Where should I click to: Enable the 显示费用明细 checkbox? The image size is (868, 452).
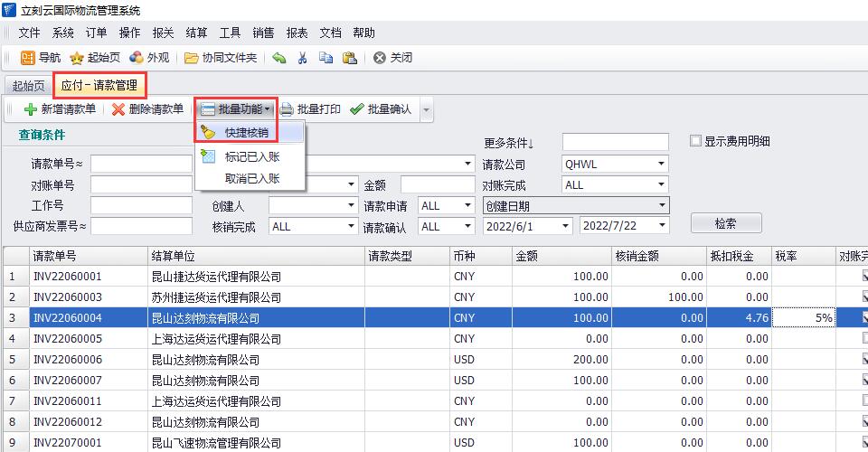tap(695, 141)
